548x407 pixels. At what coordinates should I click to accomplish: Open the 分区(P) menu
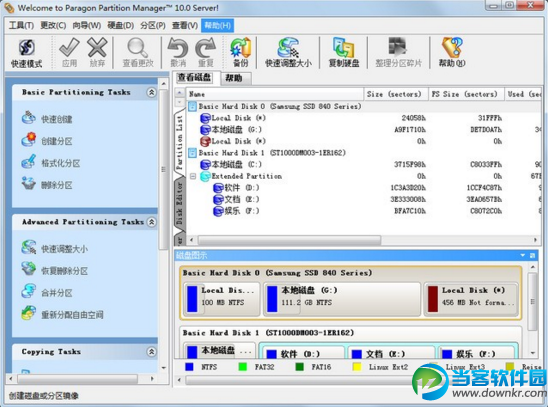tap(153, 26)
